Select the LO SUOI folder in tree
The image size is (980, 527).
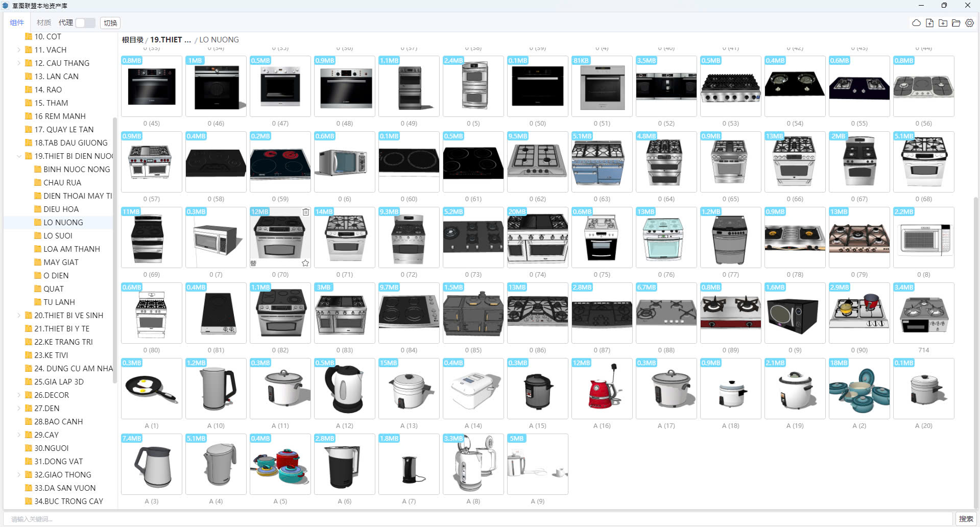click(x=58, y=236)
